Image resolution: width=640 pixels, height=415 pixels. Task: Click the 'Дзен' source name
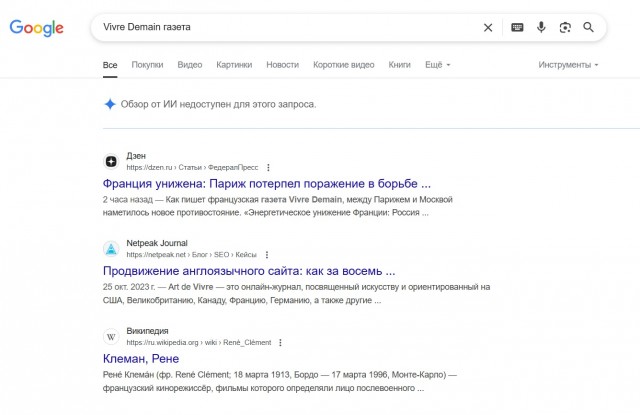pos(136,156)
